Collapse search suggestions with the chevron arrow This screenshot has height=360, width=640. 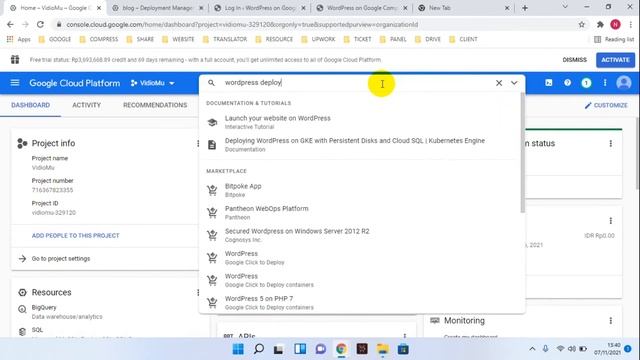(x=514, y=83)
